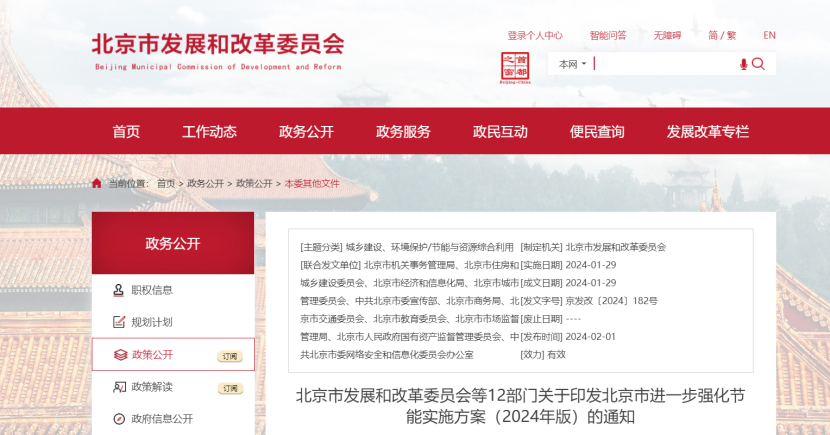
Task: Click the 政策解读 sidebar icon
Action: tap(119, 387)
